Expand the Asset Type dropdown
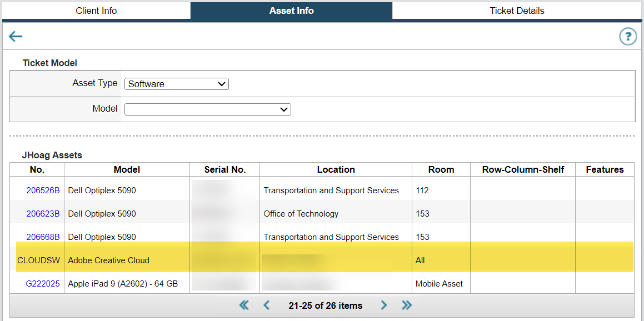This screenshot has height=321, width=644. (177, 84)
